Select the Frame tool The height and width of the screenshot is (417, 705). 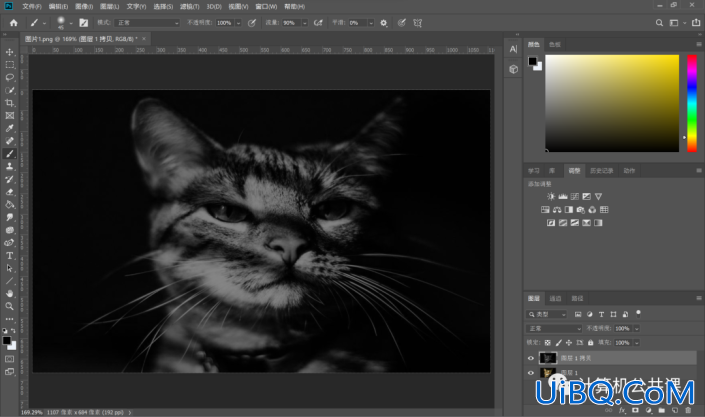(x=9, y=116)
